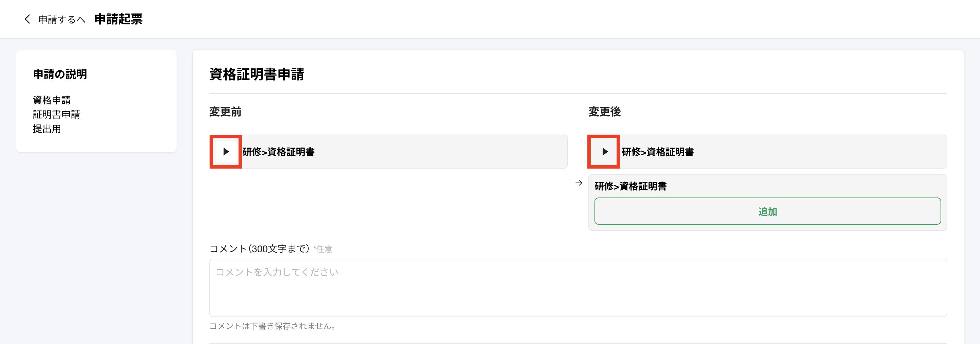Click the 資格証明書申請 form title
The width and height of the screenshot is (980, 344).
pos(257,74)
